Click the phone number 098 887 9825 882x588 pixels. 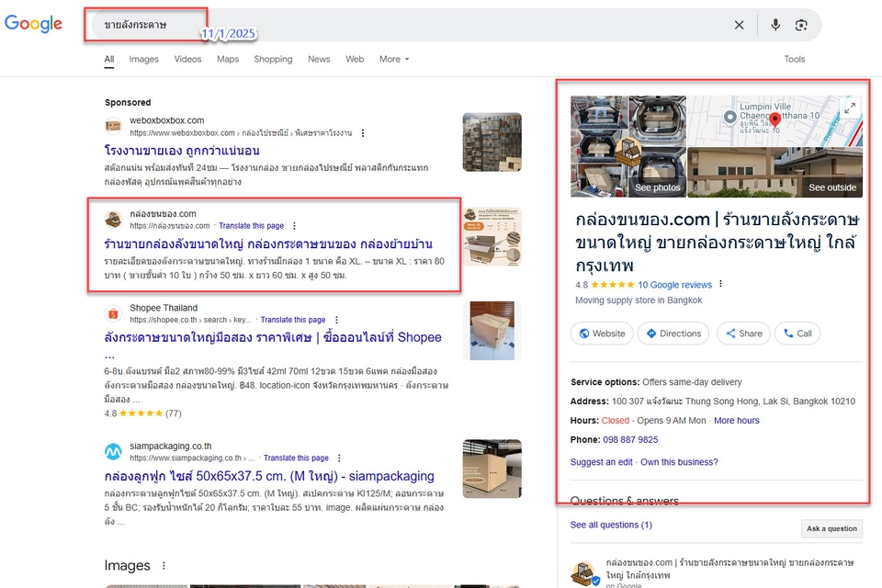[630, 439]
